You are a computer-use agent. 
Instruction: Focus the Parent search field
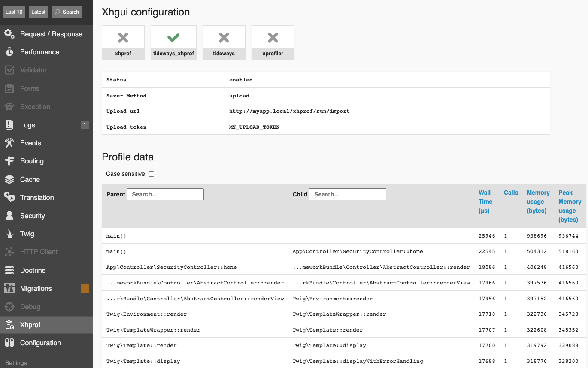pos(165,194)
